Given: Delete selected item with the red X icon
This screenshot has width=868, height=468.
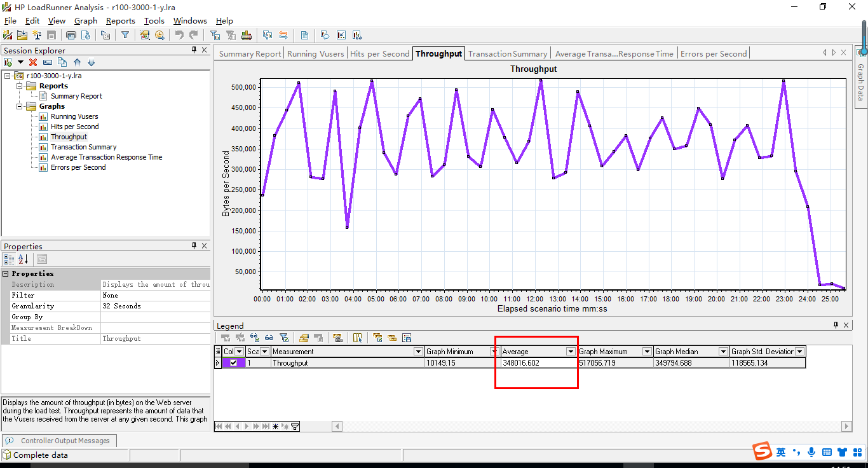Looking at the screenshot, I should coord(33,62).
